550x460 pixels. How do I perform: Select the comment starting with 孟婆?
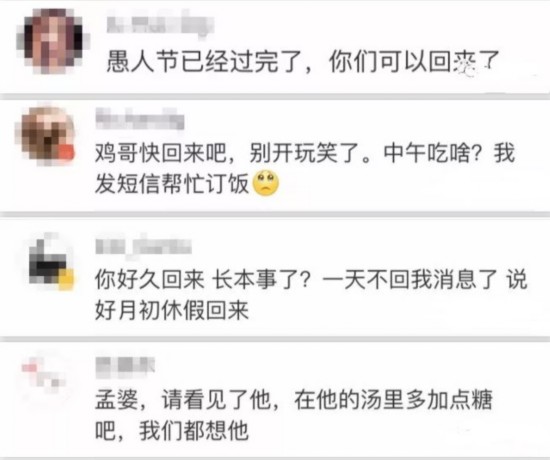(294, 415)
